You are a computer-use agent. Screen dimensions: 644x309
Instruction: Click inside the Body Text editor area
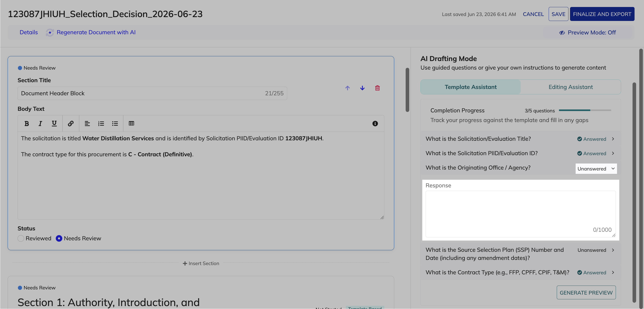(201, 175)
